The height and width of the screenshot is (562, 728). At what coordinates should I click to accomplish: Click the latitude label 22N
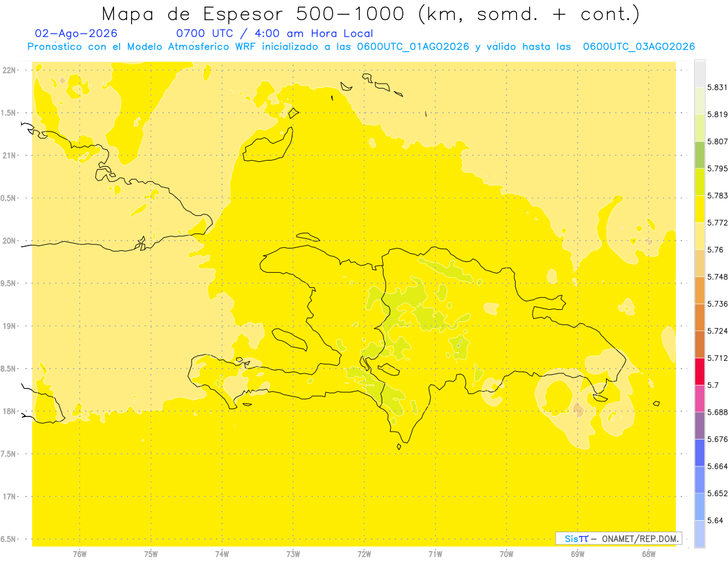10,70
